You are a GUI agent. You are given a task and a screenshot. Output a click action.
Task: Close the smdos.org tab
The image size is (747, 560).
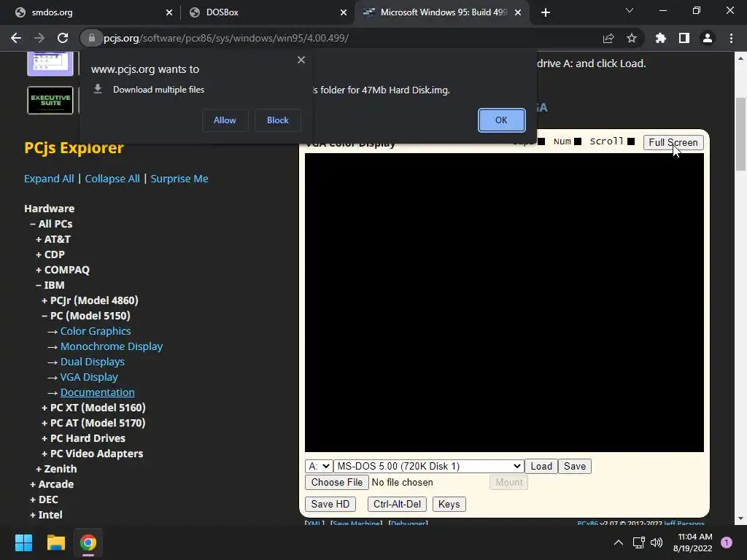click(169, 12)
